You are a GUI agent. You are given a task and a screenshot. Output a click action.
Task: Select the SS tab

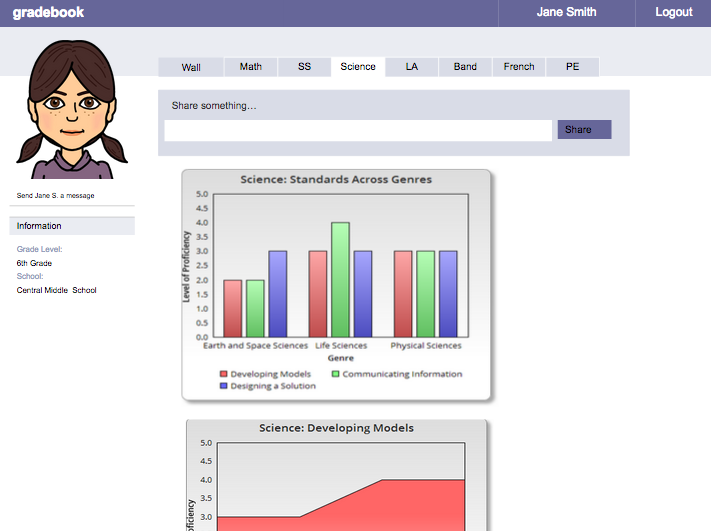coord(304,67)
